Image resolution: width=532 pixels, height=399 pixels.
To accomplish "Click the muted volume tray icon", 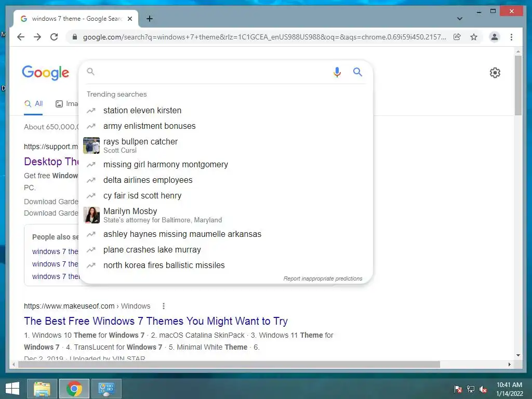I will coord(483,389).
